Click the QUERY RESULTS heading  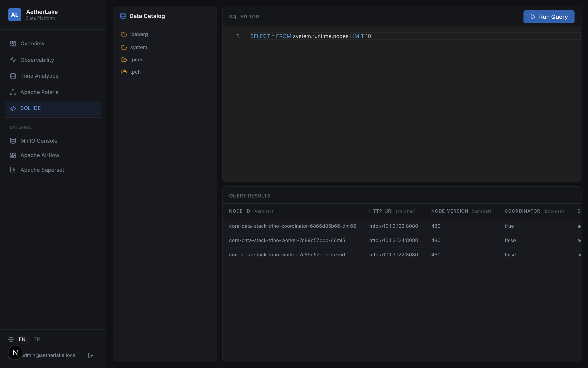[x=249, y=196]
